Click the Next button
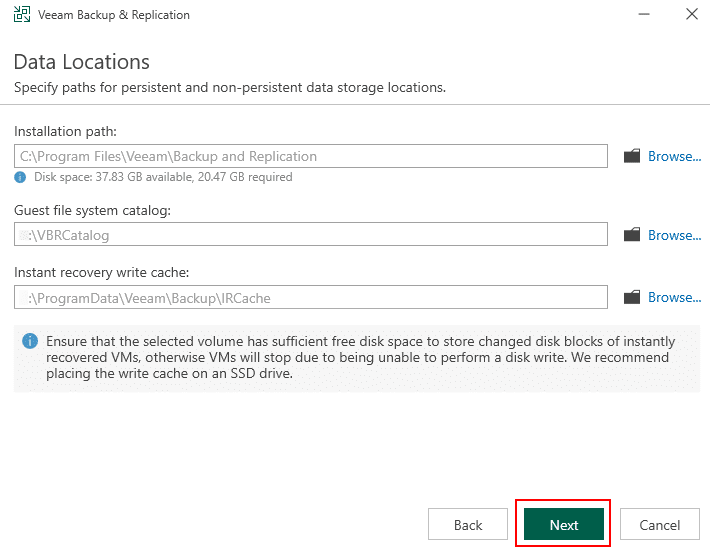 tap(564, 524)
